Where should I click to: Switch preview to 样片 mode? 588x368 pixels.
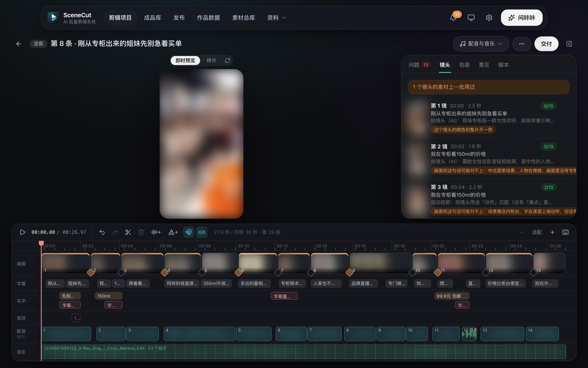click(211, 61)
